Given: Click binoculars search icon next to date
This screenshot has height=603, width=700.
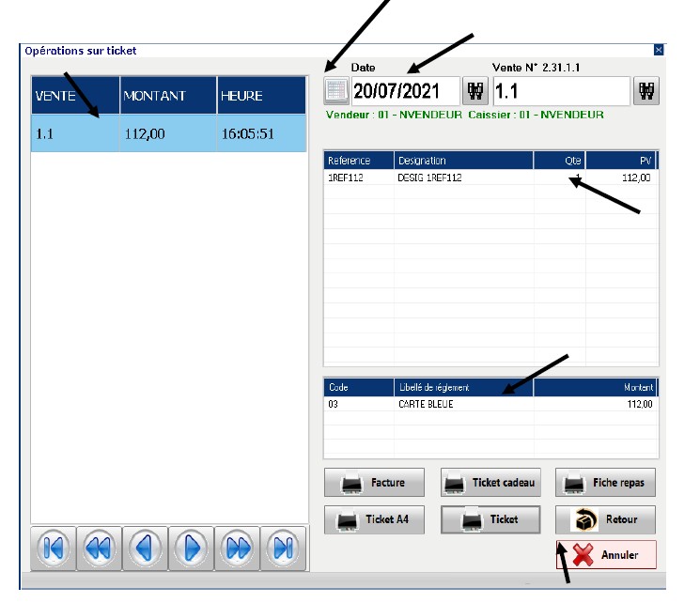Looking at the screenshot, I should 475,91.
